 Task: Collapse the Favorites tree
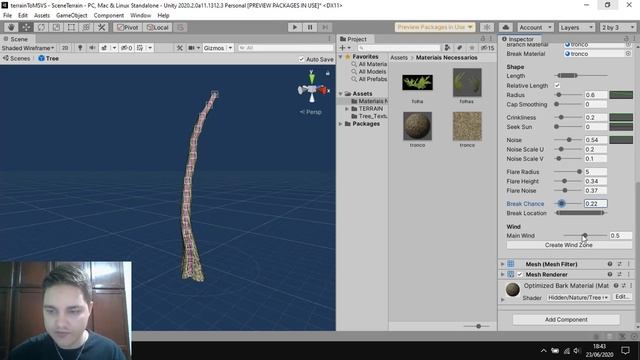(340, 57)
